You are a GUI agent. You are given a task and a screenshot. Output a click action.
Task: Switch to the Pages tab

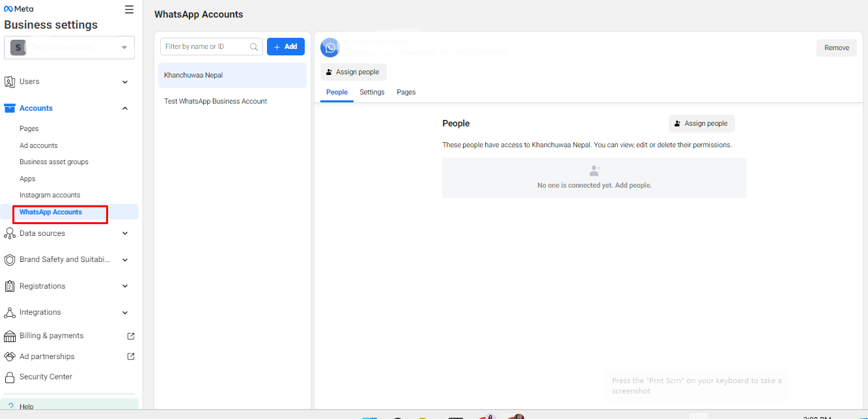(x=406, y=92)
